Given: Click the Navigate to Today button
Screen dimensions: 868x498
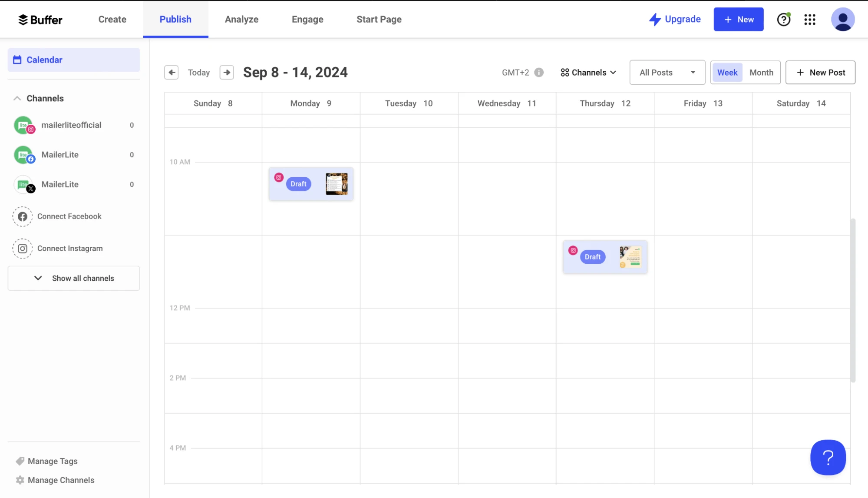Looking at the screenshot, I should point(198,72).
